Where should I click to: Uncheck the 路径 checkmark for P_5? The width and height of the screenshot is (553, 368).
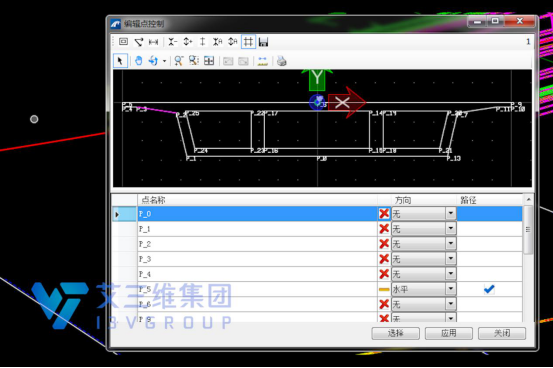[489, 289]
